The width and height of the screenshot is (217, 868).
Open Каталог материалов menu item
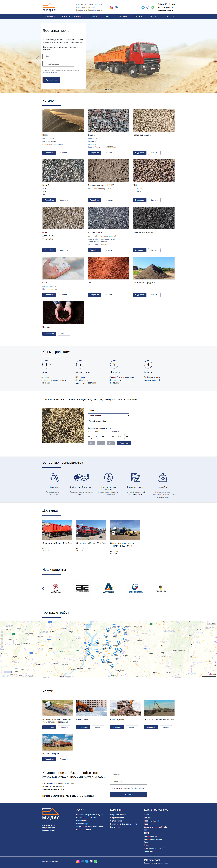click(x=72, y=16)
